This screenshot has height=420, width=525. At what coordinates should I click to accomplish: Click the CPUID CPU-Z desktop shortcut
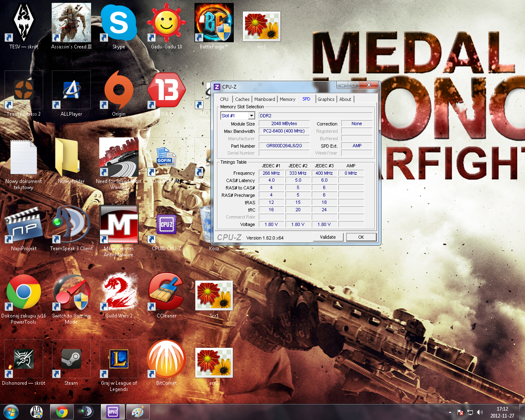(x=167, y=228)
